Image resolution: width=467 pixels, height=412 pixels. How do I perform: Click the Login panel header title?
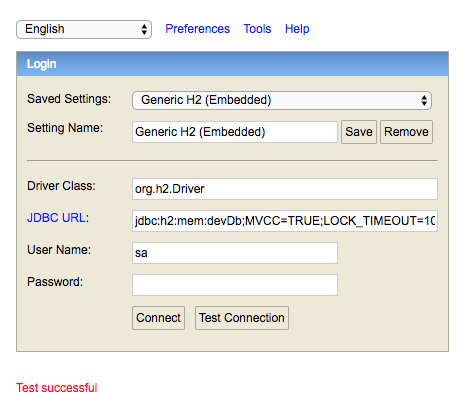(41, 64)
